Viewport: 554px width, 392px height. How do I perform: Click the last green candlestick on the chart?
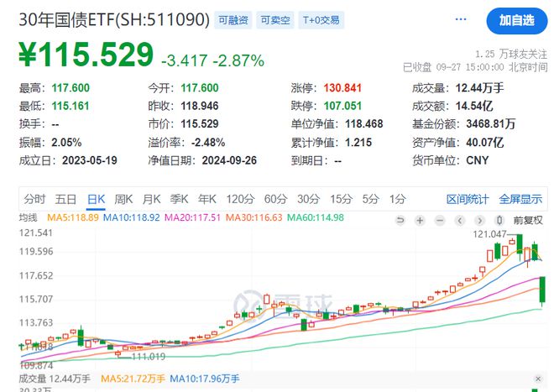click(x=542, y=290)
